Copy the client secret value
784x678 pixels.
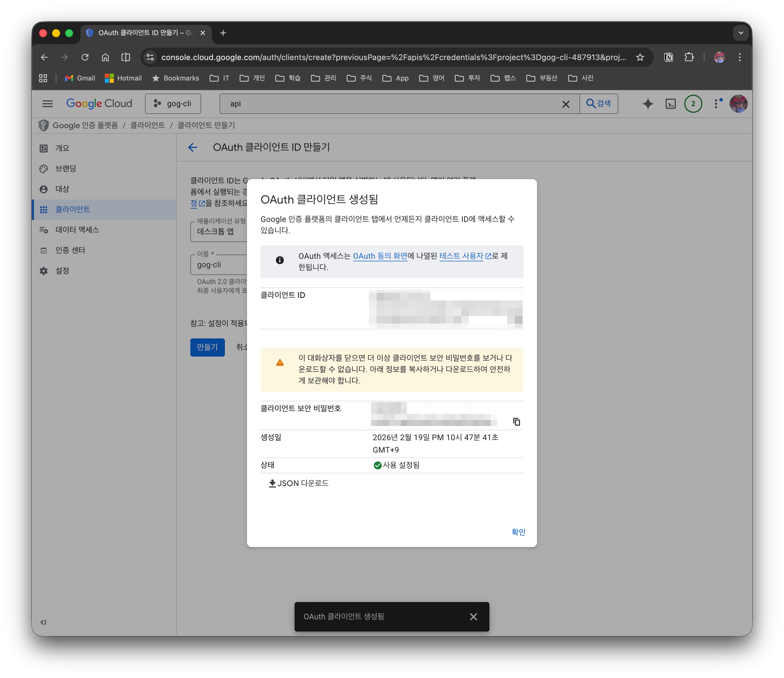coord(517,421)
